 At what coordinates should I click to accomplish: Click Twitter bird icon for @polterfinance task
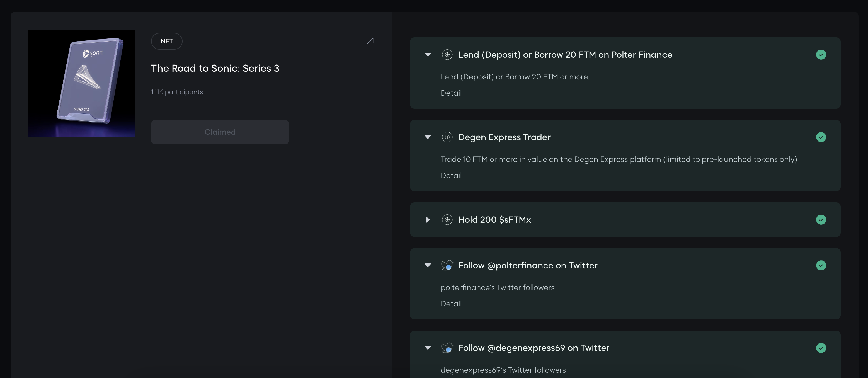click(x=447, y=265)
